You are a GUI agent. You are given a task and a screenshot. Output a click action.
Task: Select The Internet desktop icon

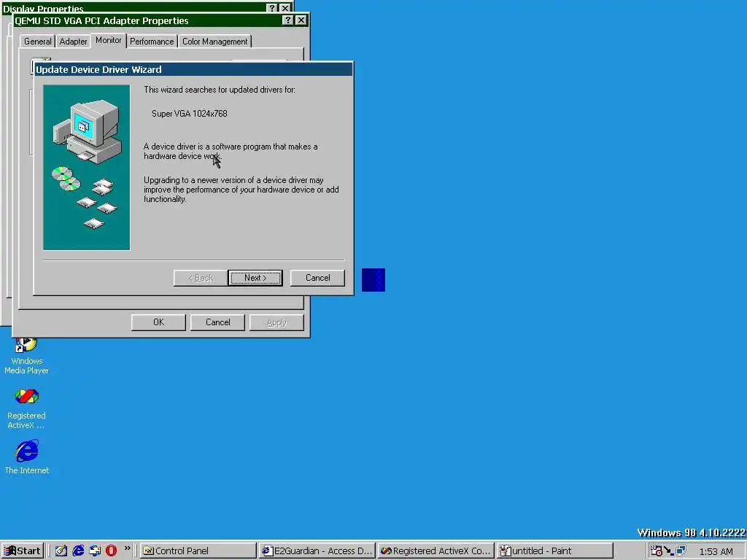click(x=27, y=457)
